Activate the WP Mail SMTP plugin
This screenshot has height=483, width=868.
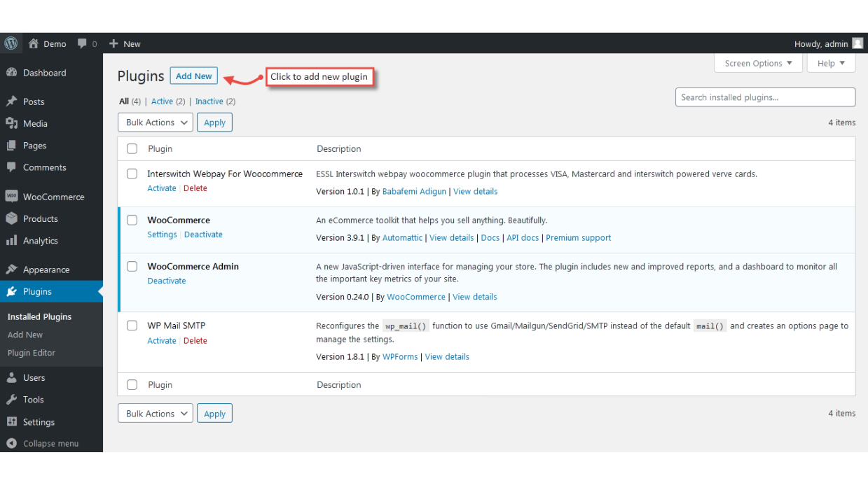(x=162, y=341)
